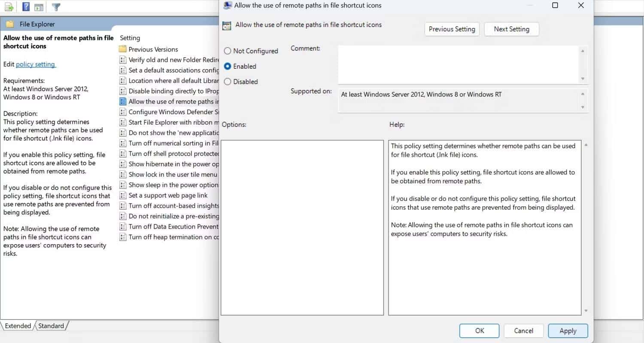Go to the Next Setting
This screenshot has width=644, height=343.
(x=511, y=29)
